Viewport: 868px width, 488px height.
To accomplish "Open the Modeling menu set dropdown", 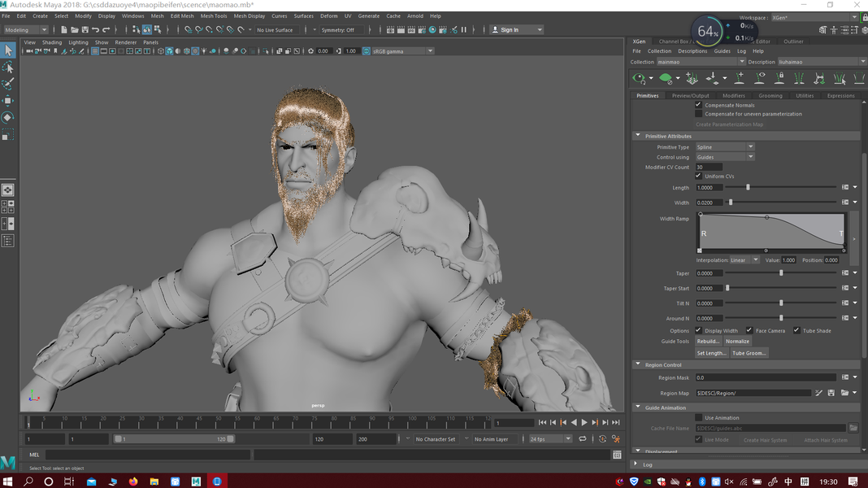I will click(26, 30).
